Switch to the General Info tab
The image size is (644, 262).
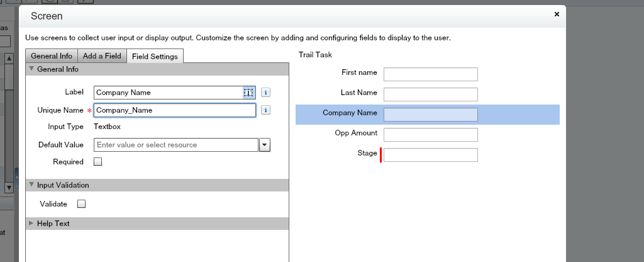point(52,56)
